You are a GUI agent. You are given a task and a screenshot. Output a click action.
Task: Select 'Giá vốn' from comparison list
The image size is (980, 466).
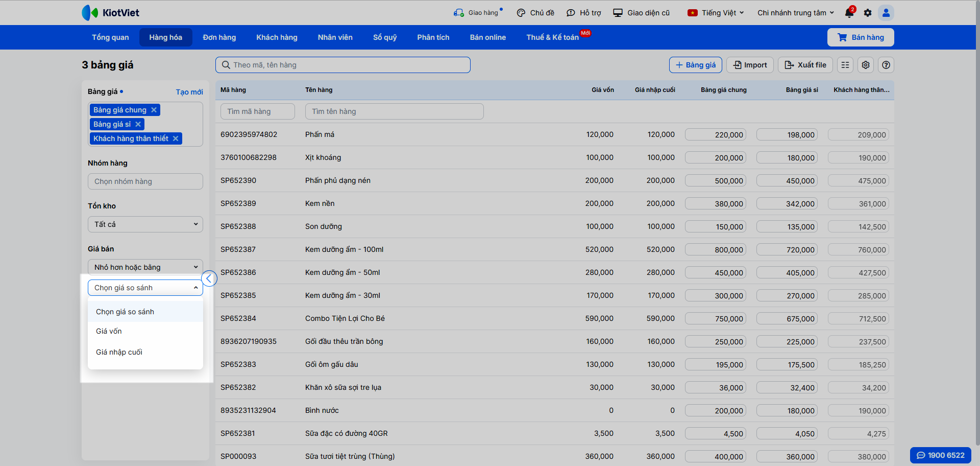tap(109, 331)
